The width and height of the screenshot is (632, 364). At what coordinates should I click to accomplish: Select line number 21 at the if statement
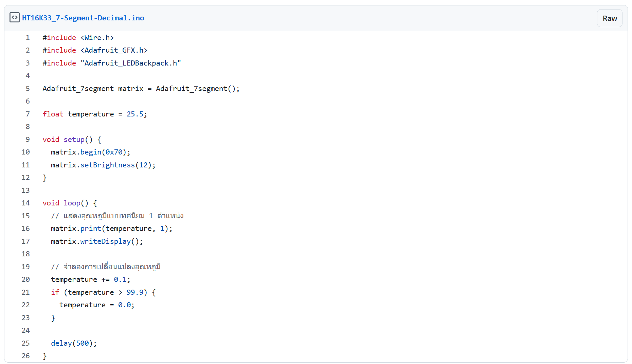tap(26, 292)
